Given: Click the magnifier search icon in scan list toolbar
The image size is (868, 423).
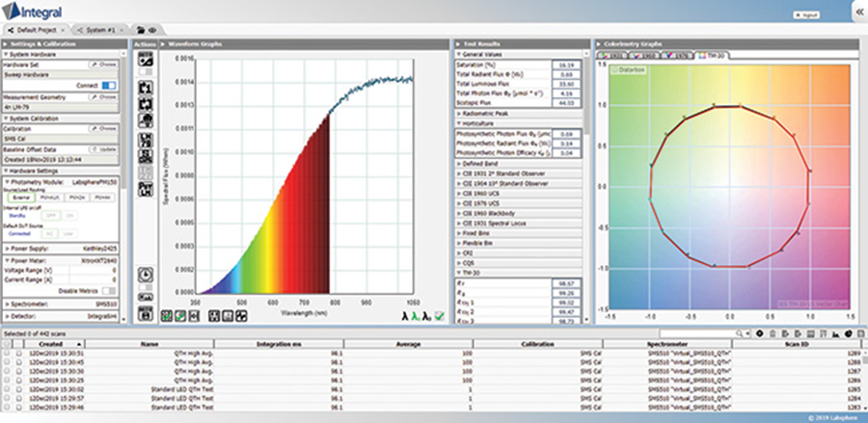Looking at the screenshot, I should 740,334.
